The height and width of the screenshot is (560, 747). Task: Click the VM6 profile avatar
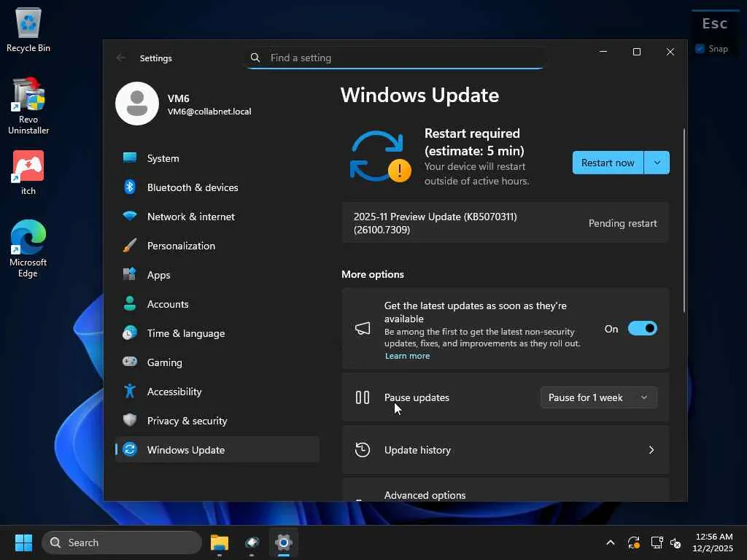coord(137,104)
